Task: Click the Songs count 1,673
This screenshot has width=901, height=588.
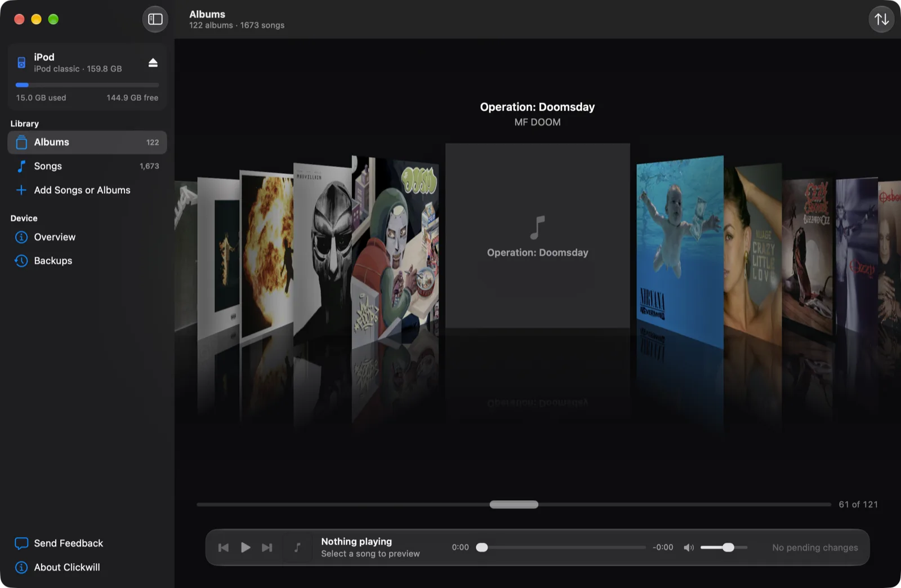Action: pyautogui.click(x=149, y=166)
